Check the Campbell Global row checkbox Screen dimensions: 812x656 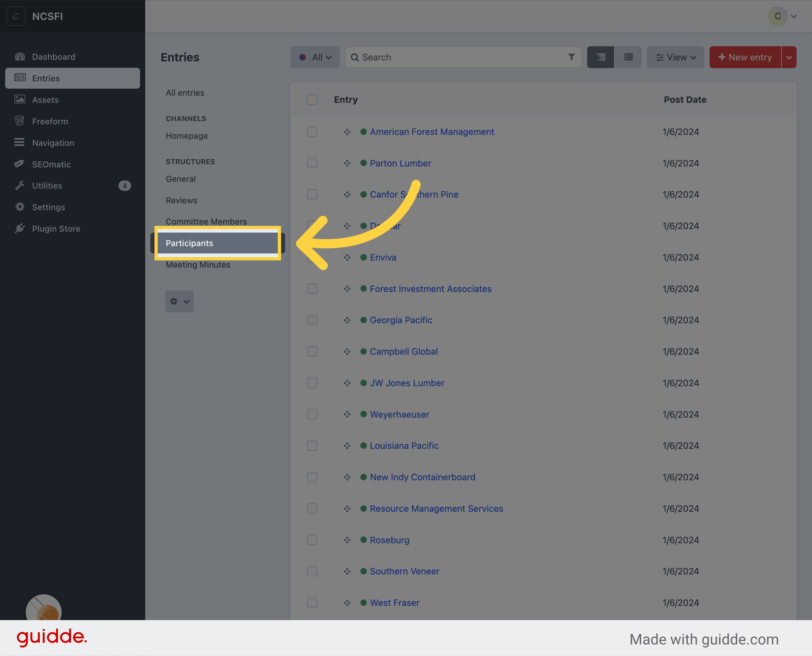(x=312, y=351)
